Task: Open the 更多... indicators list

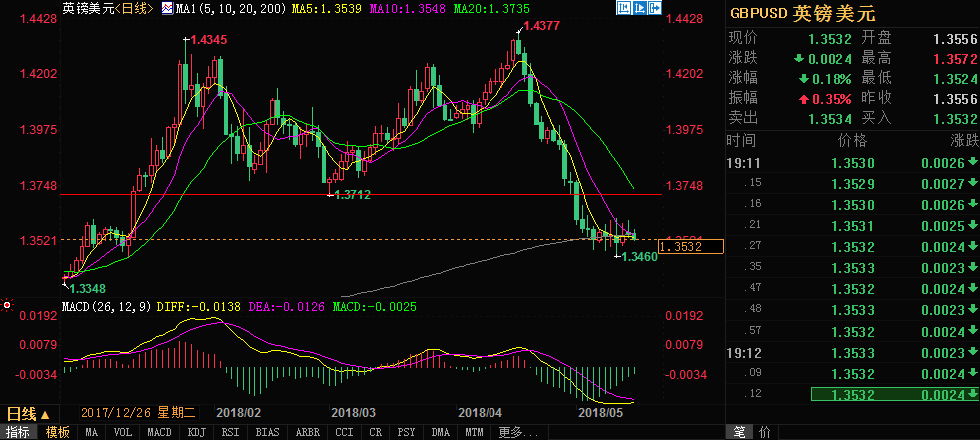Action: [518, 432]
